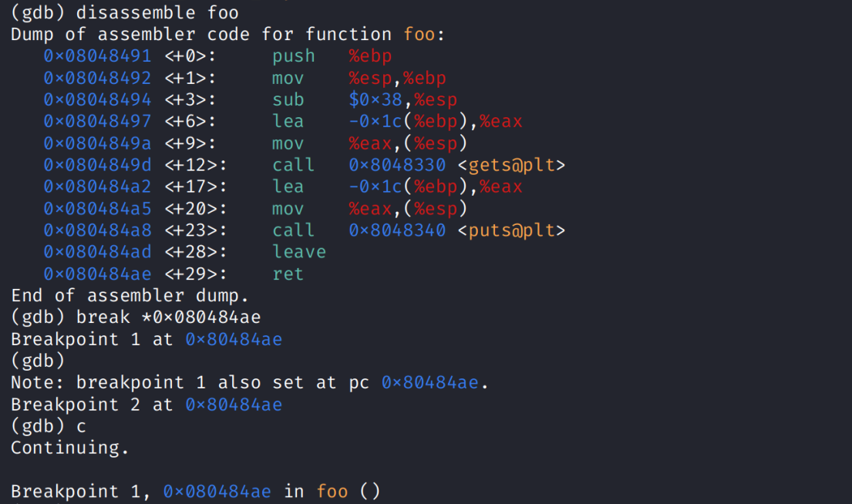The height and width of the screenshot is (504, 852).
Task: Click the 'End of assembler dump.' line
Action: 130,296
